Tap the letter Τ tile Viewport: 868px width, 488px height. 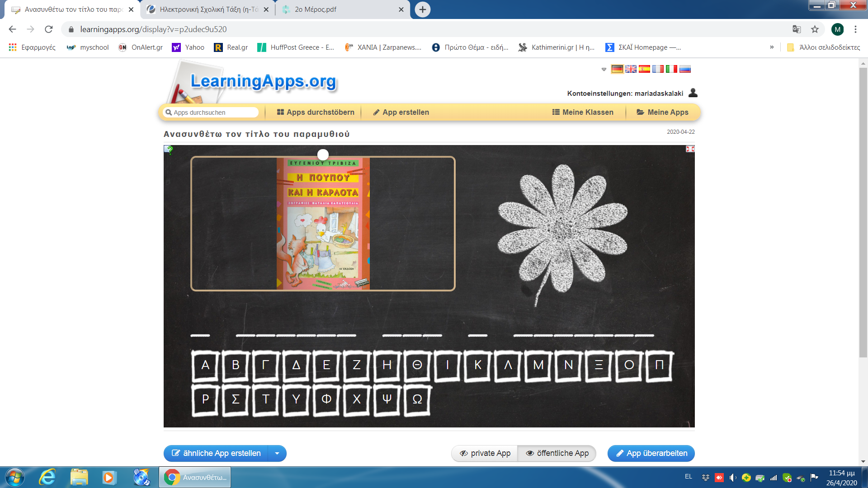tap(266, 399)
